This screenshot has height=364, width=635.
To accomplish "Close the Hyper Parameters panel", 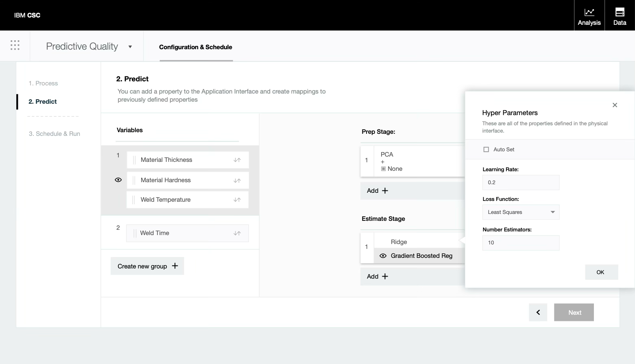I will click(x=615, y=105).
